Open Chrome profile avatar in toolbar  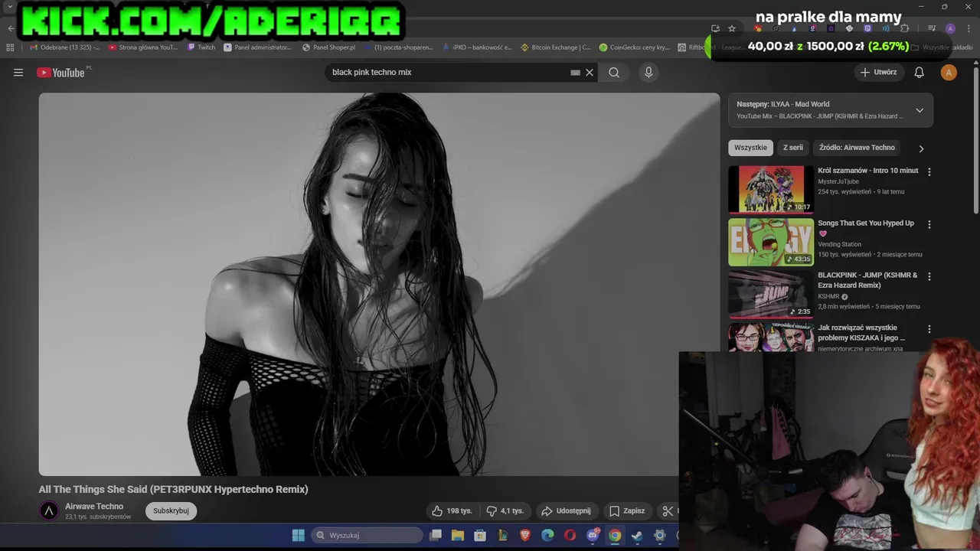pos(950,28)
